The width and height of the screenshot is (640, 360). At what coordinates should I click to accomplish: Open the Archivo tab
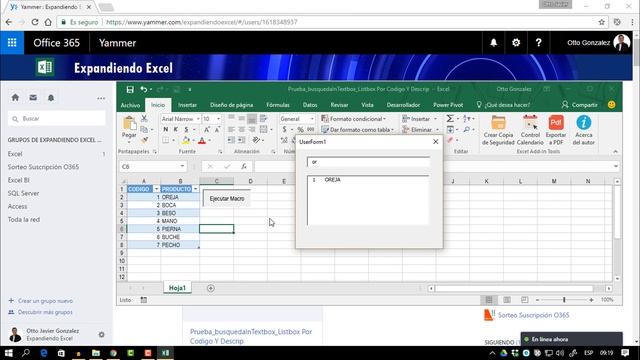click(x=130, y=105)
